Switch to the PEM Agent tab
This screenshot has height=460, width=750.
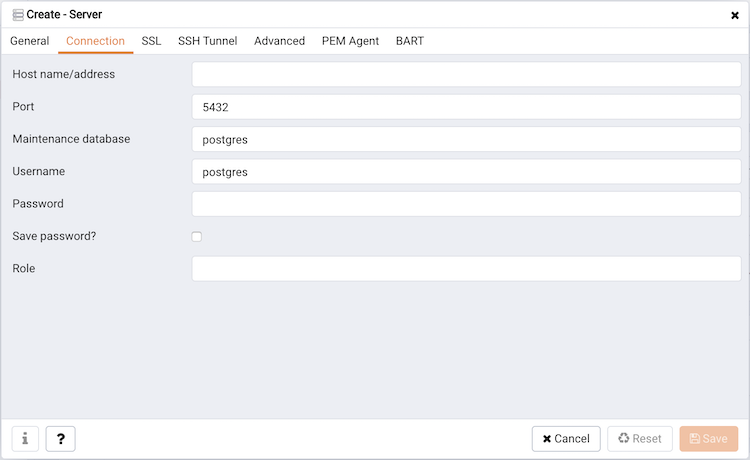(x=350, y=41)
